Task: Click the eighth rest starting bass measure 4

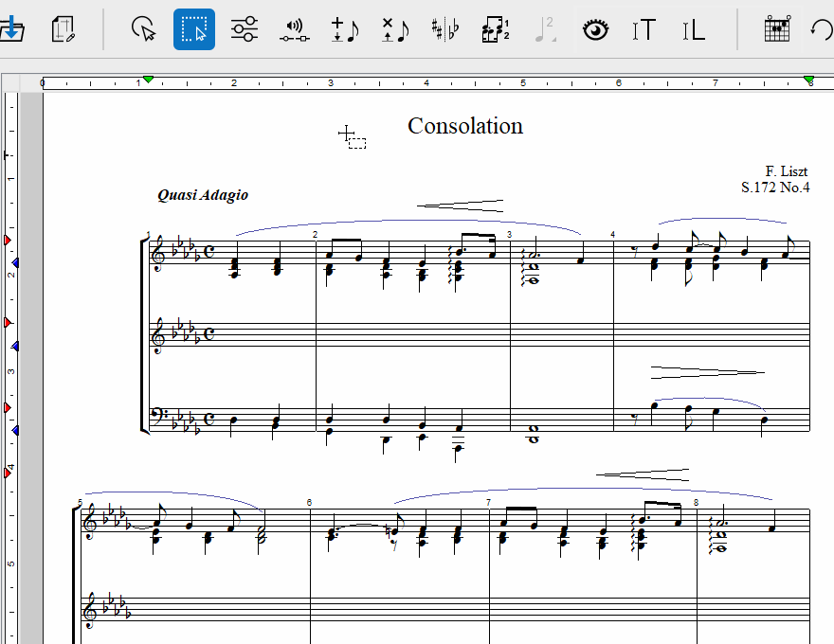Action: coord(636,420)
